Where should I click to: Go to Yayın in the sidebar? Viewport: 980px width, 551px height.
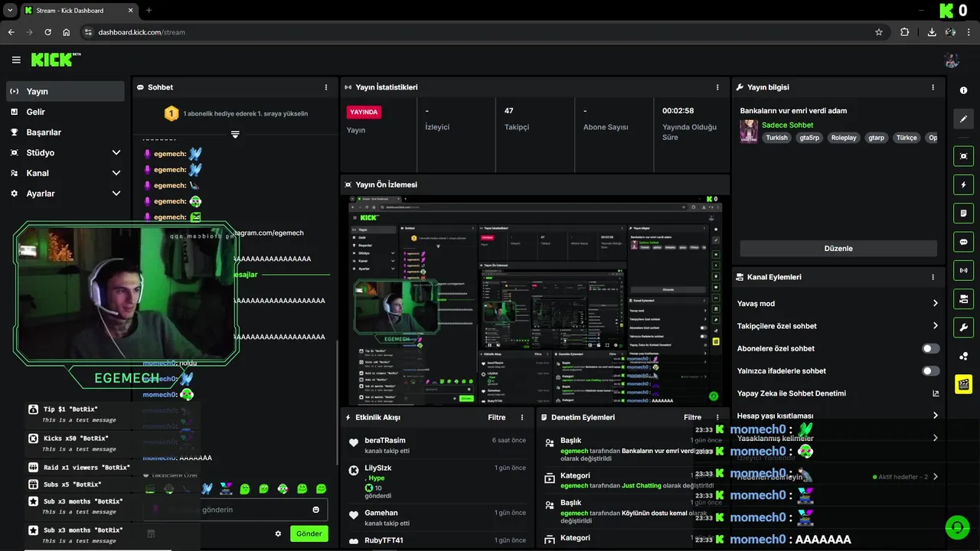[65, 91]
